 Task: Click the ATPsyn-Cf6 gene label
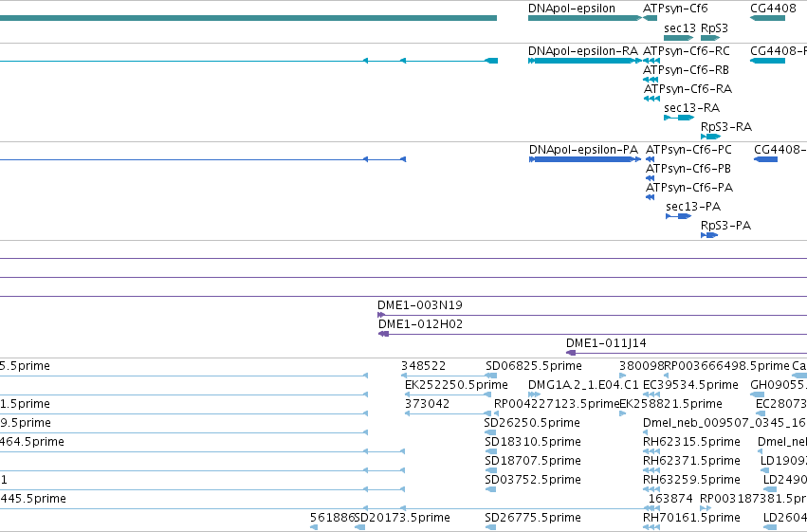(x=675, y=9)
